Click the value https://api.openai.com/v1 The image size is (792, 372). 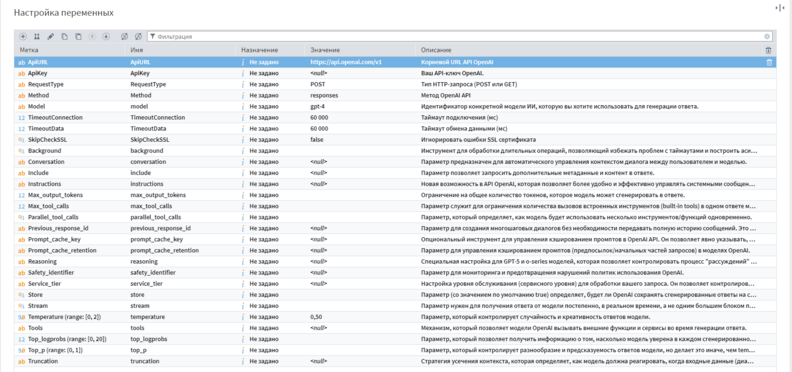(345, 62)
